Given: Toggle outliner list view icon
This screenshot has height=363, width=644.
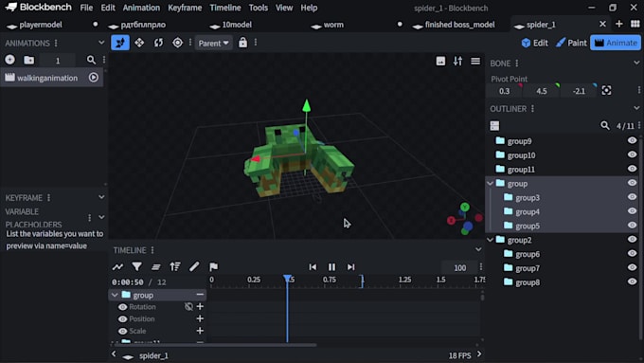Looking at the screenshot, I should [x=494, y=126].
